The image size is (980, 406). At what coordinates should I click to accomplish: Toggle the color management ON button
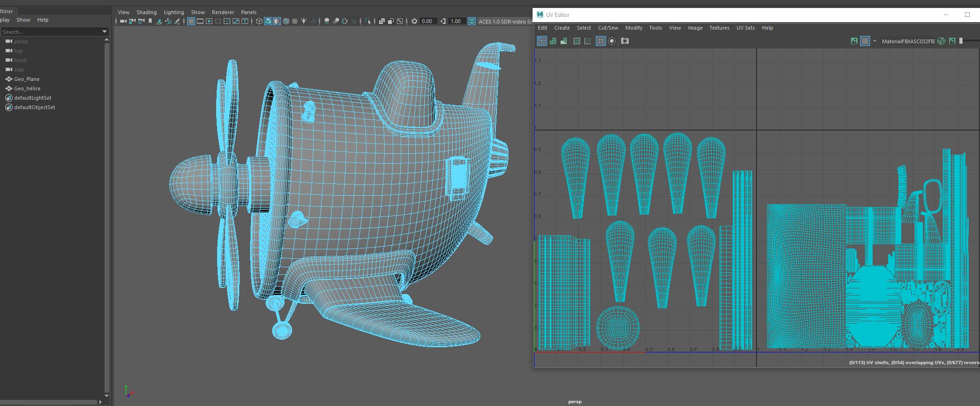click(472, 21)
